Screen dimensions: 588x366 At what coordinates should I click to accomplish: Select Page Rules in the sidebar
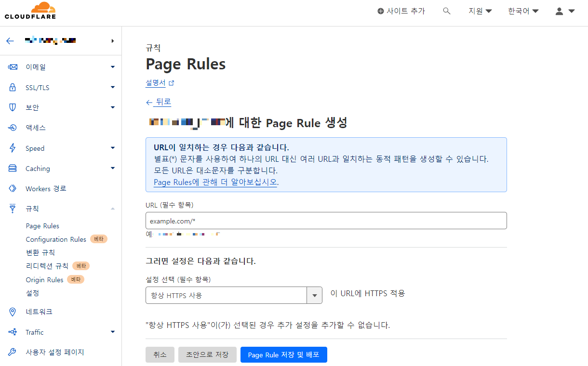click(42, 226)
